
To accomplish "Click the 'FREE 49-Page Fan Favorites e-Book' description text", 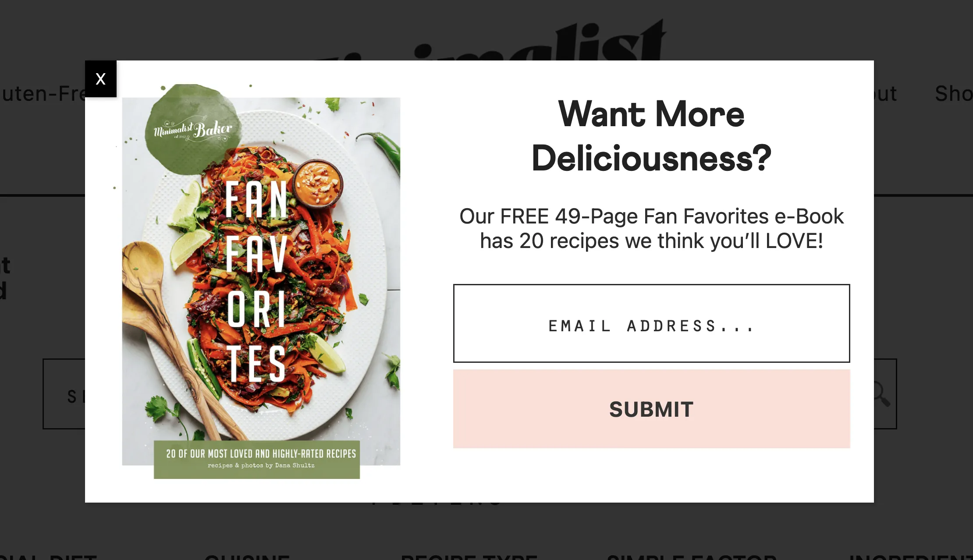I will click(x=651, y=228).
